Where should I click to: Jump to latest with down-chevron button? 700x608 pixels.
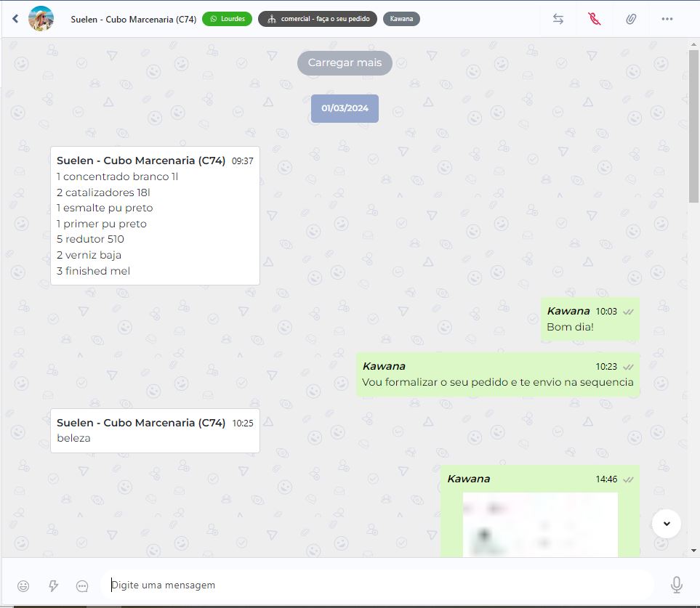point(667,523)
